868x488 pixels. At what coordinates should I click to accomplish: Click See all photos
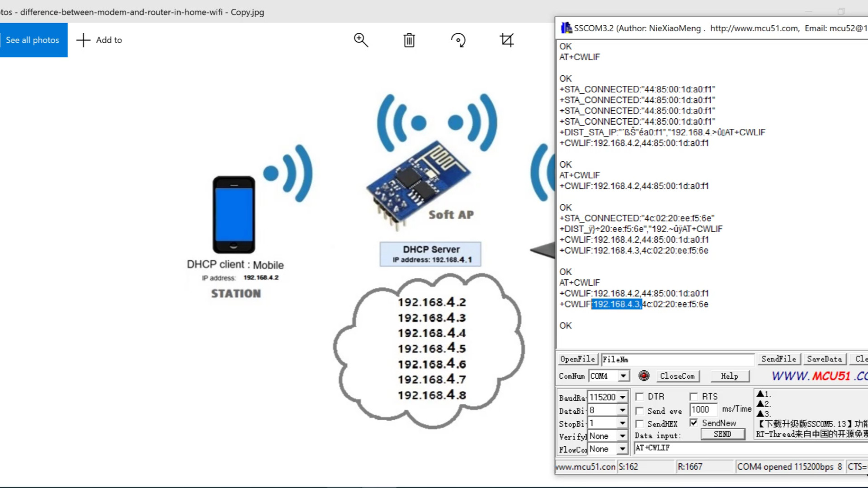coord(33,40)
